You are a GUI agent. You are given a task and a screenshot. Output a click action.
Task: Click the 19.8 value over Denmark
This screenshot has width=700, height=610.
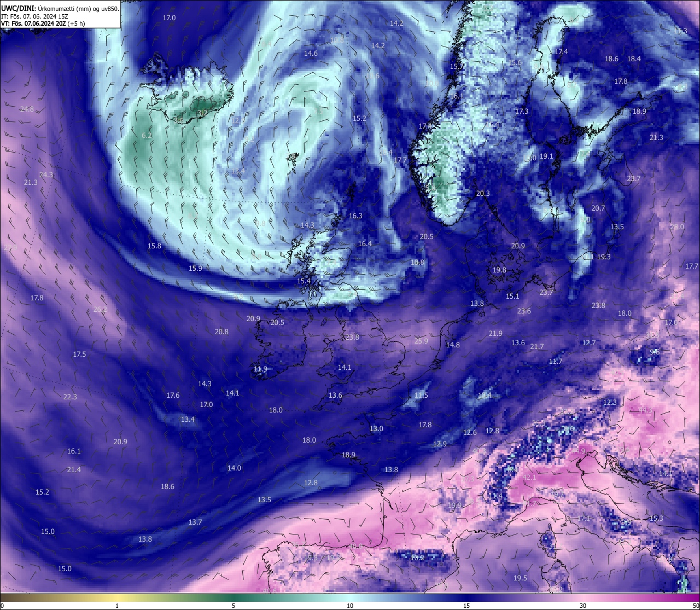click(499, 270)
